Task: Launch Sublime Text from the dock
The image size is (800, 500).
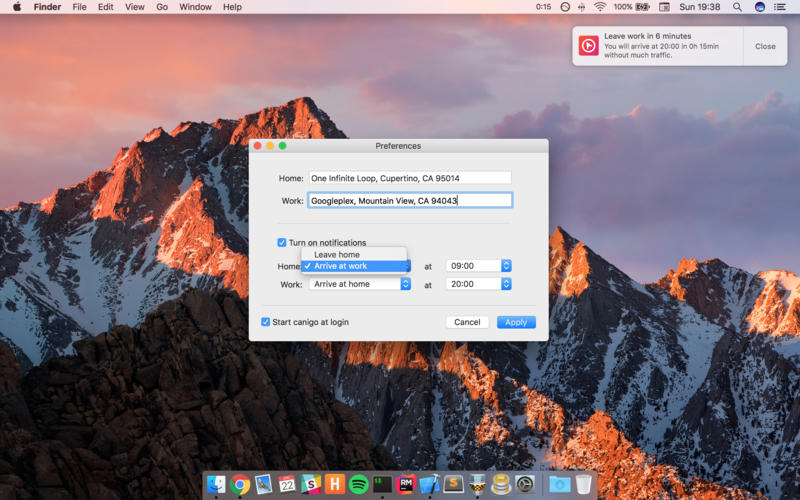Action: click(453, 484)
